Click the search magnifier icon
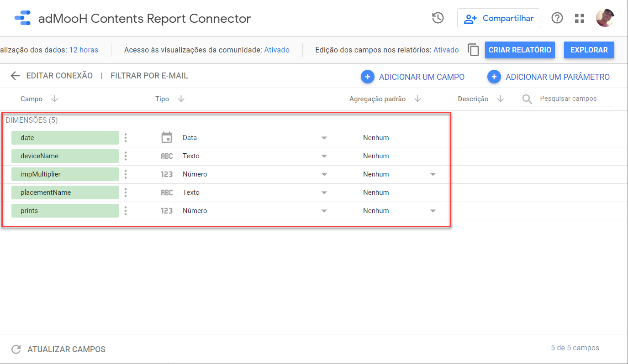The image size is (628, 364). click(x=528, y=99)
